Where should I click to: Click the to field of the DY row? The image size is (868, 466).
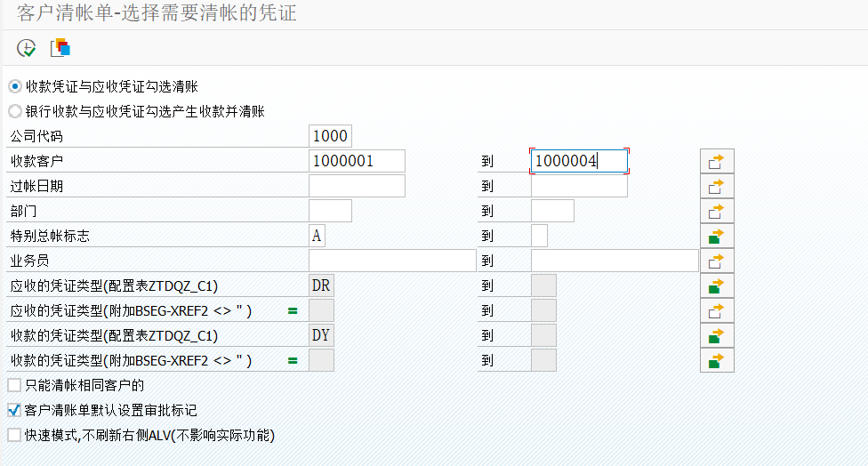coord(543,335)
